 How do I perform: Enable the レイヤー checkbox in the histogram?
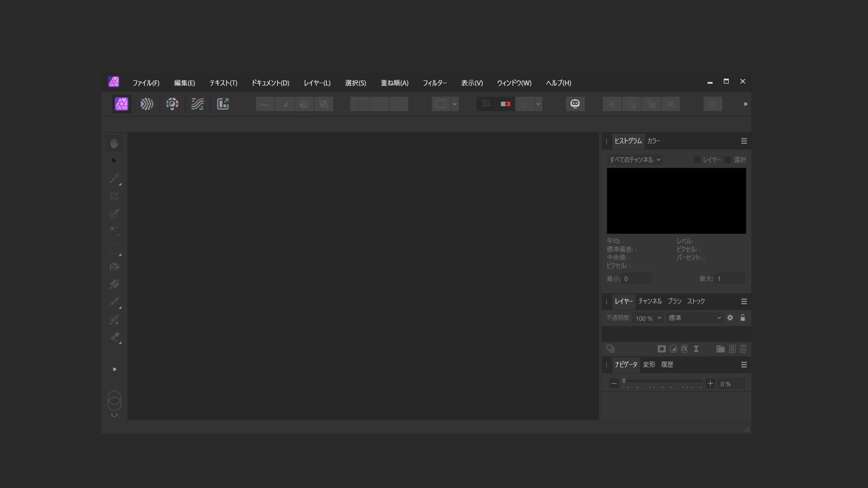(x=696, y=160)
